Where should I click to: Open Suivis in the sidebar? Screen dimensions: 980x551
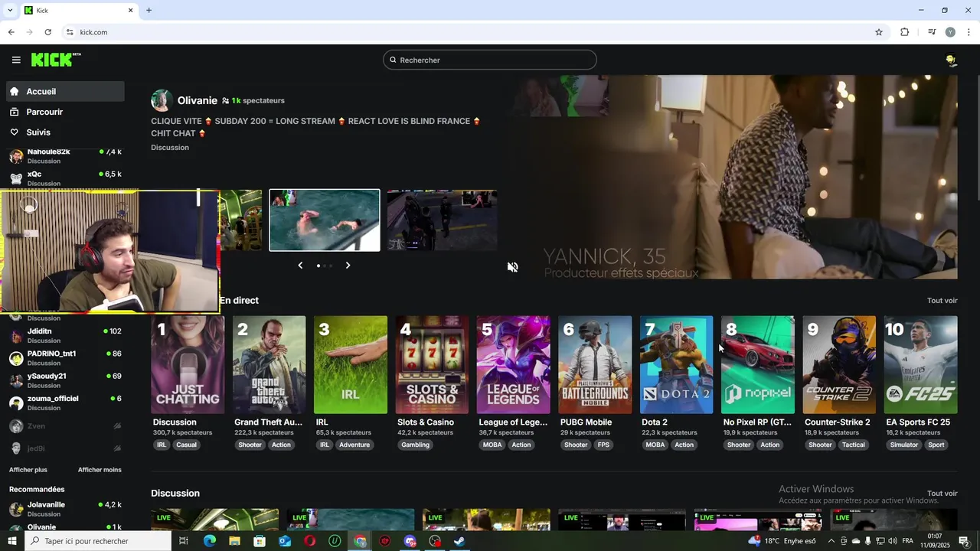click(65, 132)
